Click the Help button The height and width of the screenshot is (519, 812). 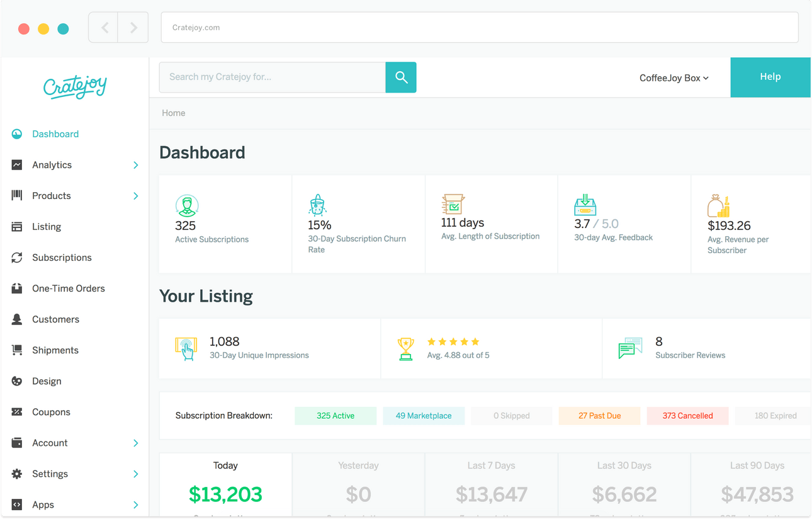click(770, 77)
